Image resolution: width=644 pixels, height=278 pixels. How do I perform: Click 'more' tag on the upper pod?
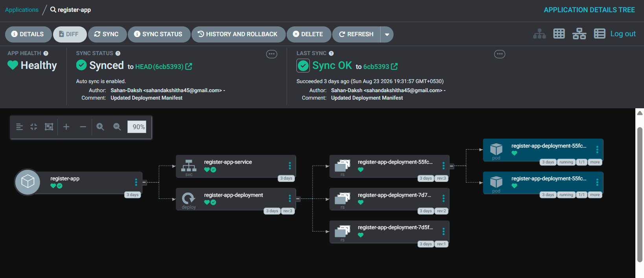[x=595, y=162]
